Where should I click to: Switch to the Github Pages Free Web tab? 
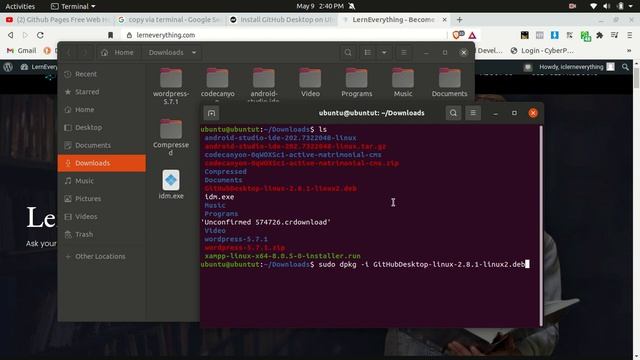coord(57,20)
